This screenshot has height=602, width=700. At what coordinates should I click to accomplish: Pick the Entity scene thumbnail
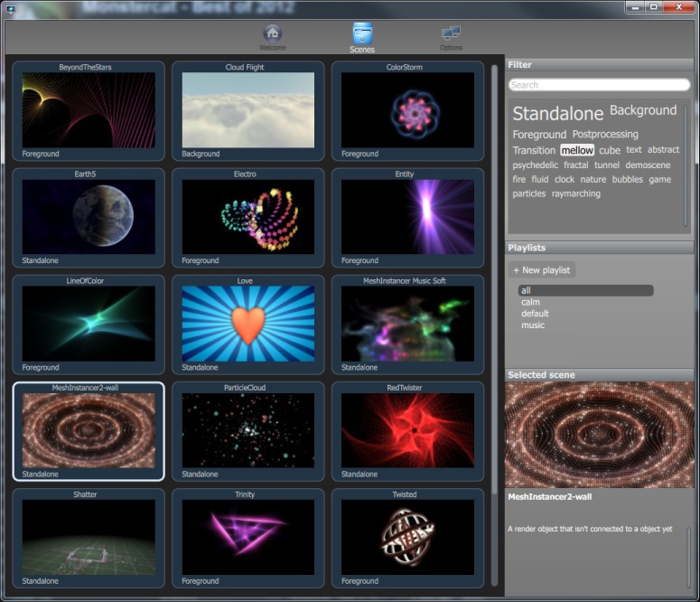407,217
